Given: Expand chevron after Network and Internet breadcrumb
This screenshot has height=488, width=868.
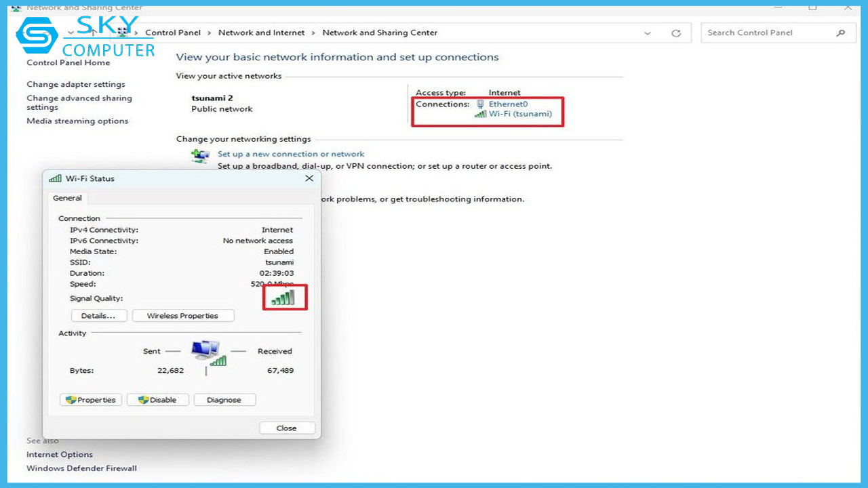Looking at the screenshot, I should coord(313,33).
